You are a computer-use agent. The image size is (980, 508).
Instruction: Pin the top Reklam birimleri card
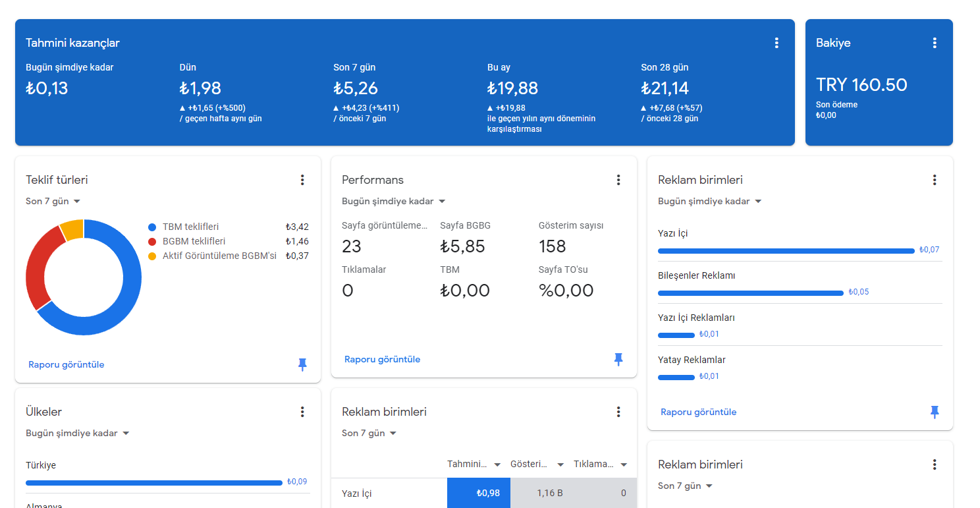pos(935,412)
